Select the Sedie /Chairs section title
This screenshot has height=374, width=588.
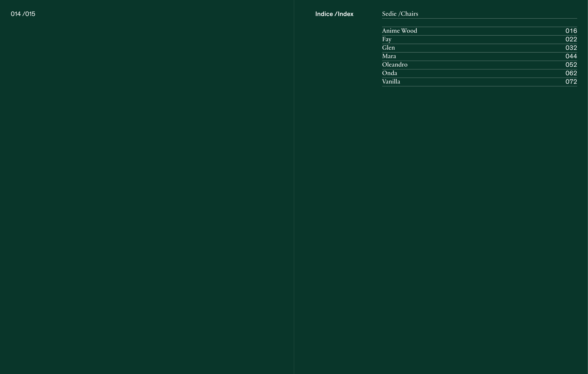(x=400, y=14)
